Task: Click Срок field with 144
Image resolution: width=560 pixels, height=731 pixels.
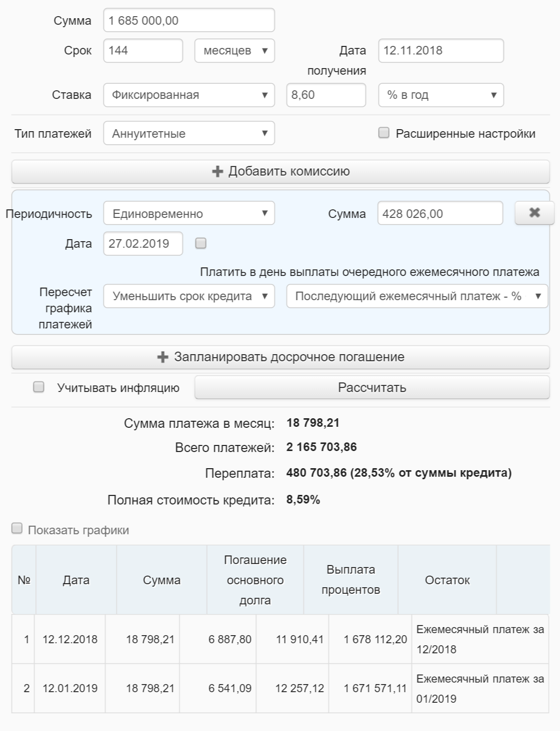Action: pyautogui.click(x=143, y=50)
